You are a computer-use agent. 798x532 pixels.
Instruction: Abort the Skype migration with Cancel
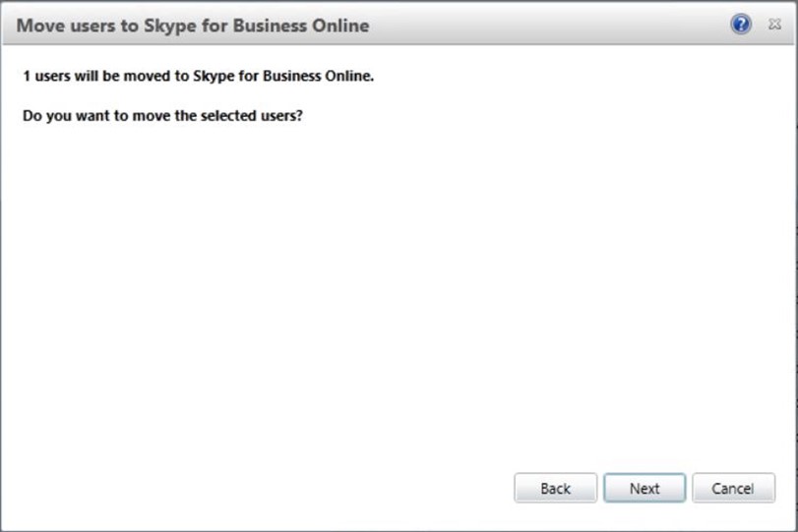point(733,488)
